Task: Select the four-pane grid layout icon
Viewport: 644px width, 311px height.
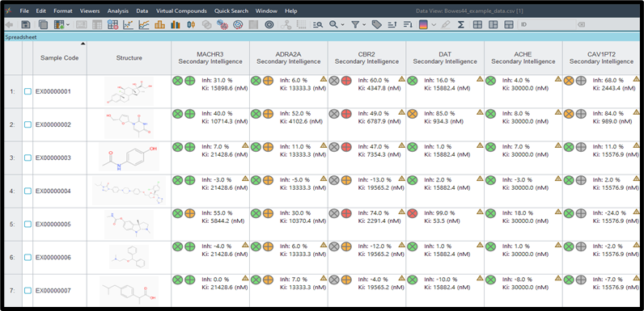Action: tap(477, 24)
